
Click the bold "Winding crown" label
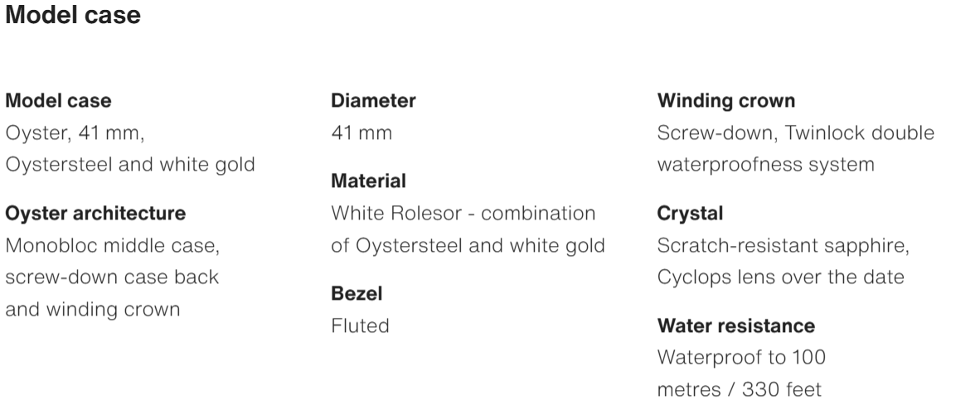[x=726, y=101]
